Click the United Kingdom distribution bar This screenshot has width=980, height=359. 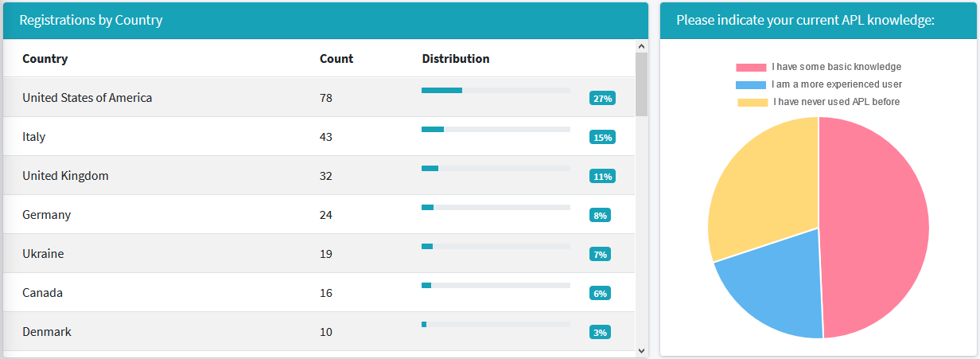pos(496,168)
